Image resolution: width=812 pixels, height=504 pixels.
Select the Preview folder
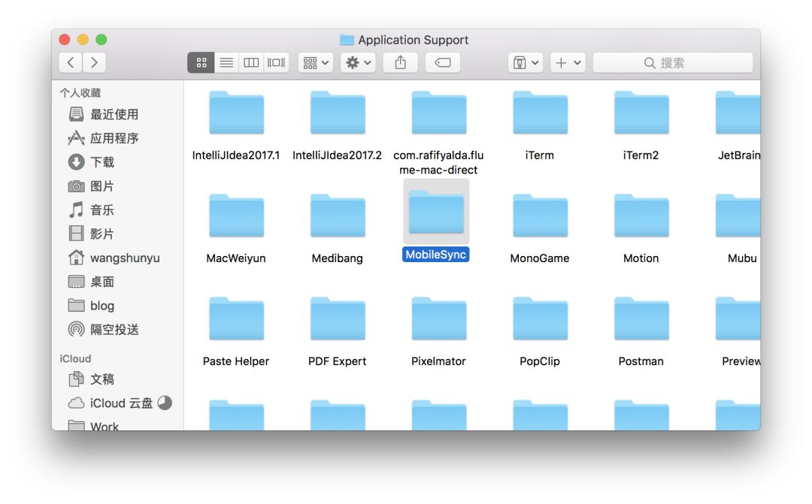[740, 332]
